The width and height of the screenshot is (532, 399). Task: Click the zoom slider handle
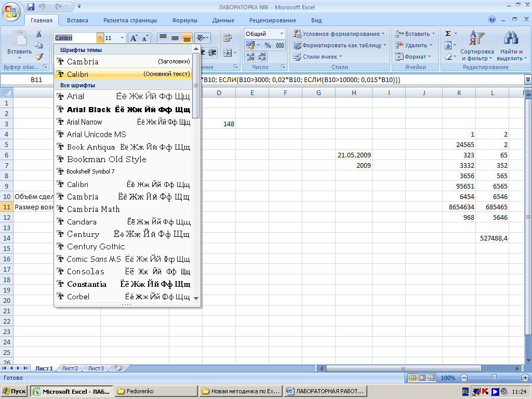(x=494, y=377)
